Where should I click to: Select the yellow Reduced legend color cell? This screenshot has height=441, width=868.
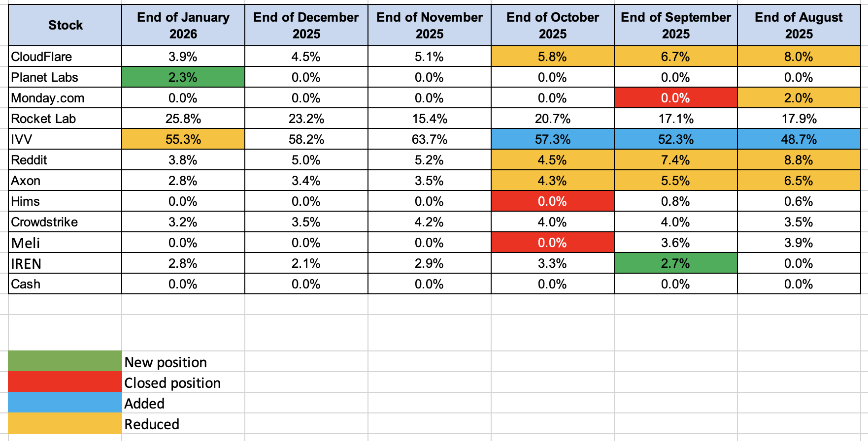[65, 423]
